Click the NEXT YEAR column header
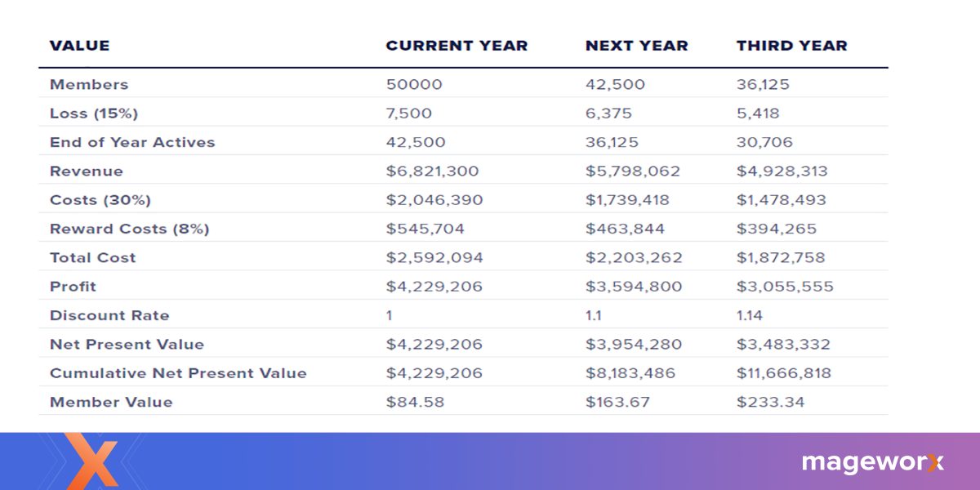Image resolution: width=980 pixels, height=490 pixels. [x=636, y=46]
